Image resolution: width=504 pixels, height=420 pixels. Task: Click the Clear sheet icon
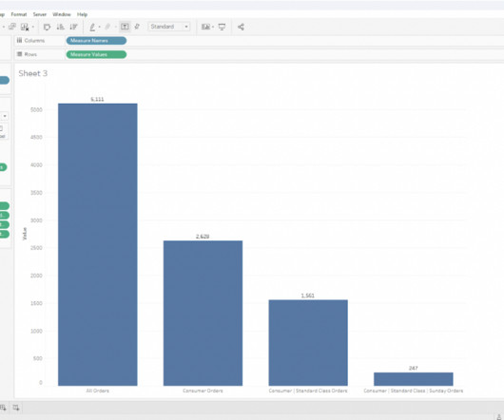click(25, 28)
